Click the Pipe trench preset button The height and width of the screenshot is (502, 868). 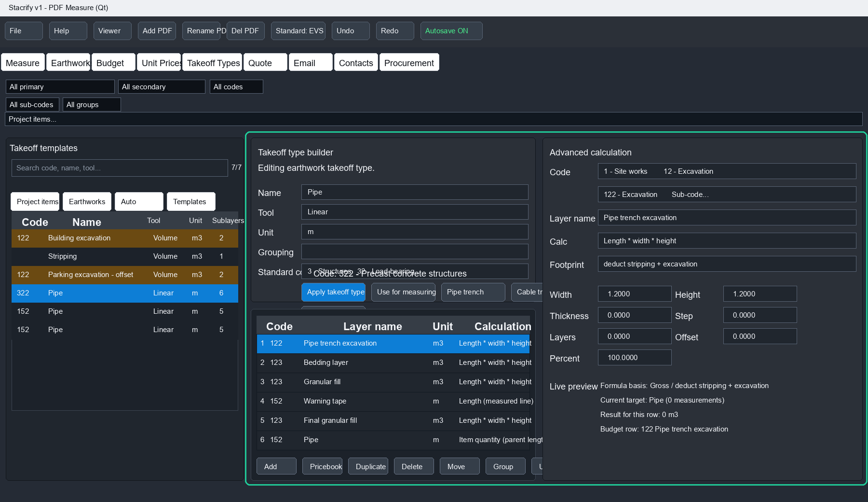(473, 292)
